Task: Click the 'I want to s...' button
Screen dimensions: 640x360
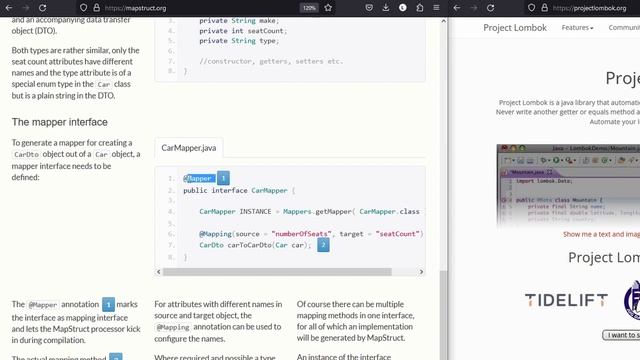Action: coord(621,335)
